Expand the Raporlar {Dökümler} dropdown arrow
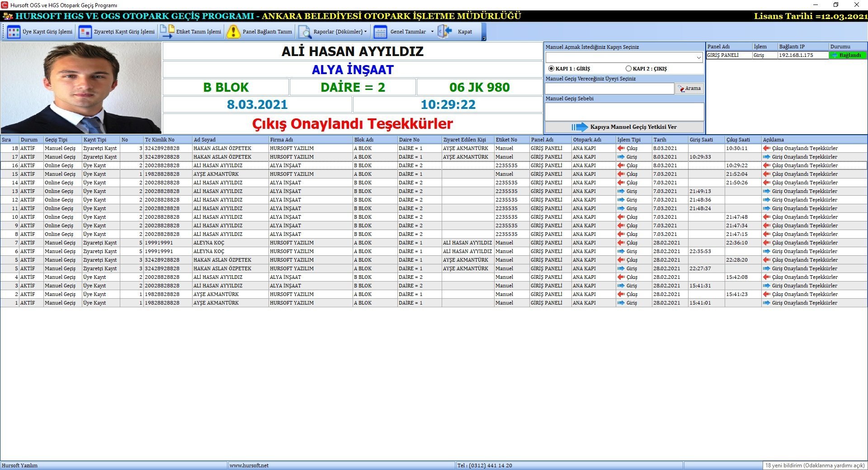 (x=365, y=32)
